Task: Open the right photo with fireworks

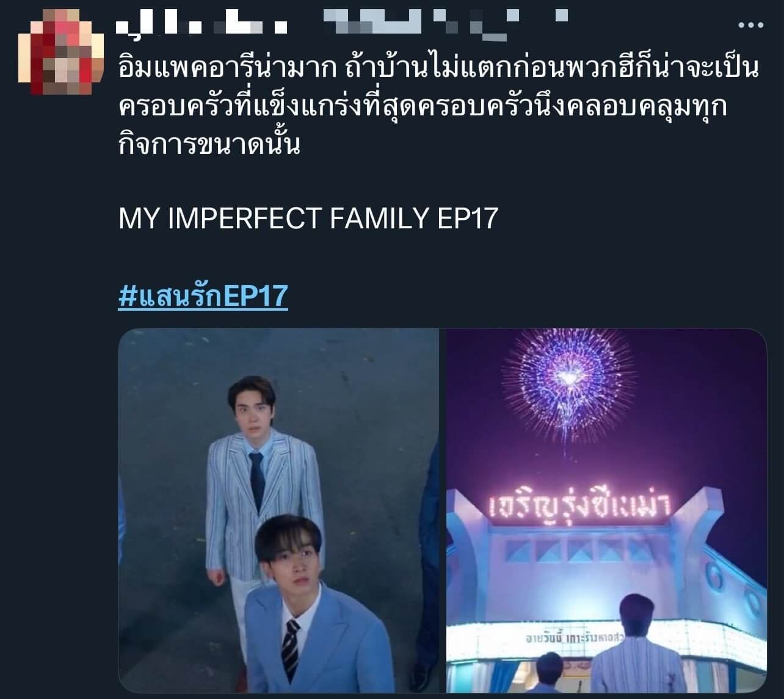Action: [x=606, y=510]
